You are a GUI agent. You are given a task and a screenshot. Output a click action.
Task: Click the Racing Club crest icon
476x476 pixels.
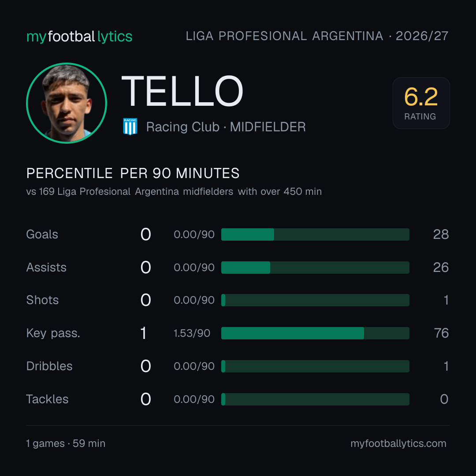(130, 126)
